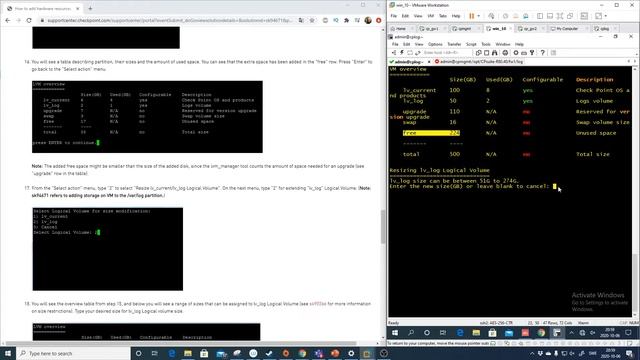Open VMware VM menu
The width and height of the screenshot is (640, 360).
tap(431, 16)
